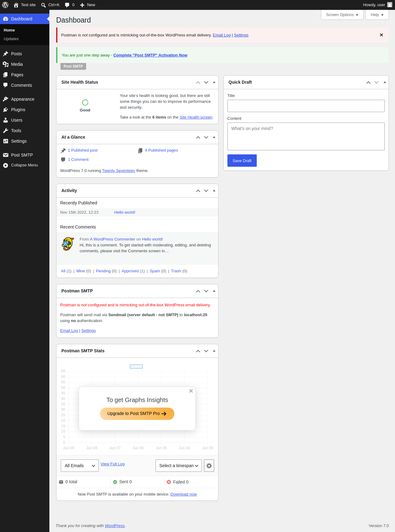Open the Test site home icon
Image resolution: width=395 pixels, height=532 pixels.
[16, 5]
